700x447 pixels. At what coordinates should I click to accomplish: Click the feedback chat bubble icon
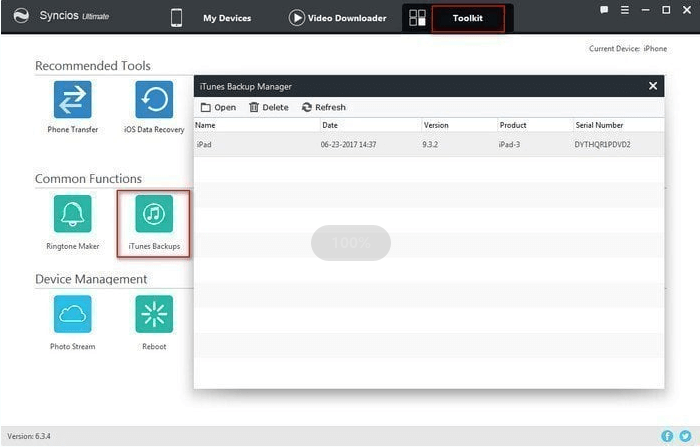click(x=604, y=9)
